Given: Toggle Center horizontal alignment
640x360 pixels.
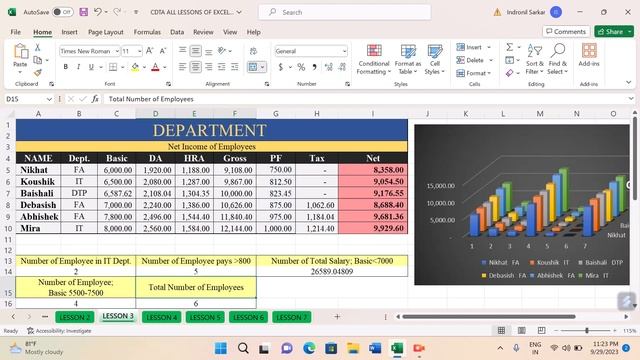Looking at the screenshot, I should pos(196,67).
